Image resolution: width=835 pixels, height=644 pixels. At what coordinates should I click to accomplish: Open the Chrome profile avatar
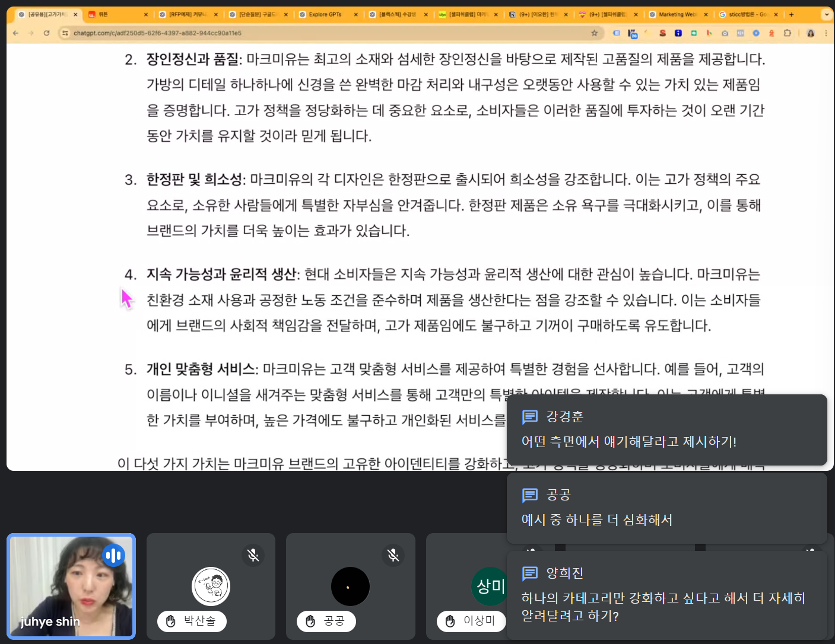click(811, 33)
